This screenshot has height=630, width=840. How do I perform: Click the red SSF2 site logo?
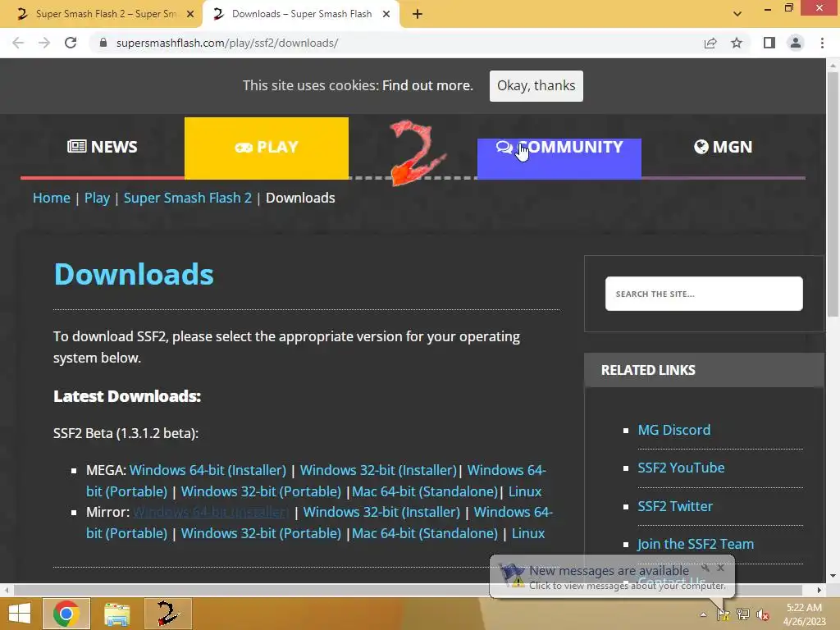click(418, 153)
